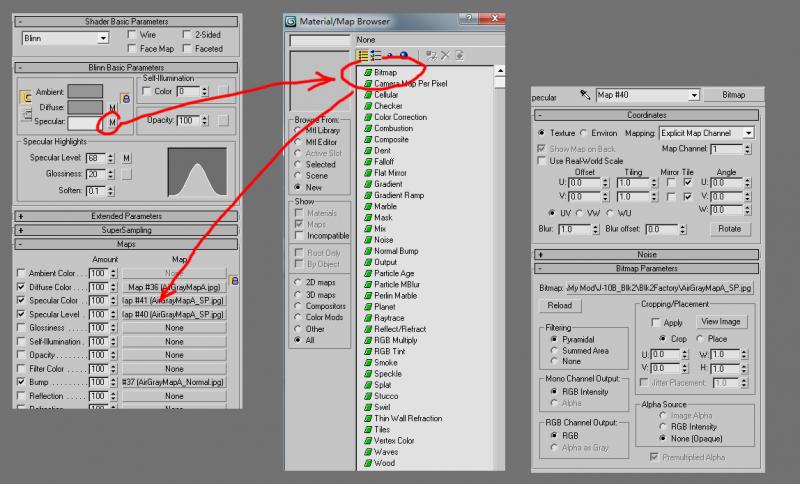The width and height of the screenshot is (800, 484).
Task: Select Bitmap in the map list
Action: coord(385,72)
